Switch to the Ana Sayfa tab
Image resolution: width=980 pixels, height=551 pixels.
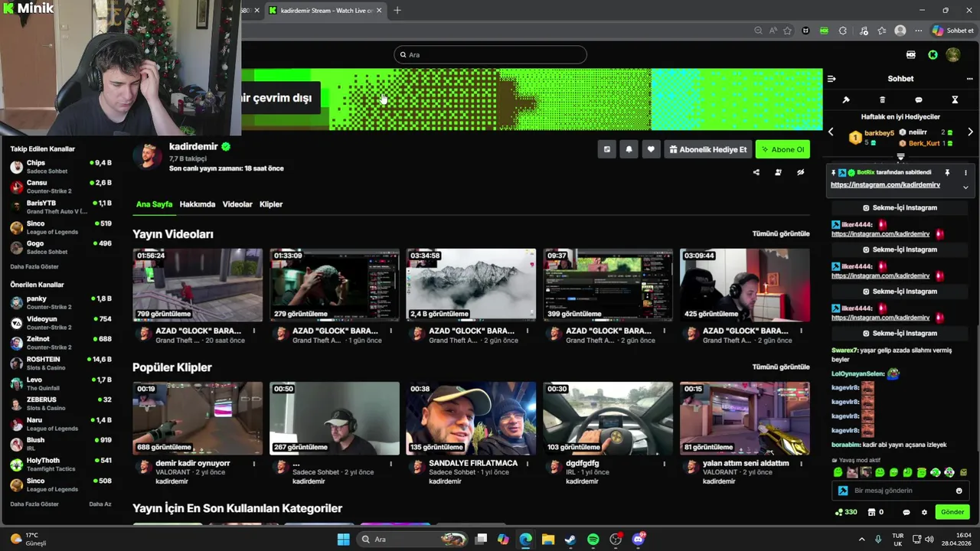[x=154, y=204]
